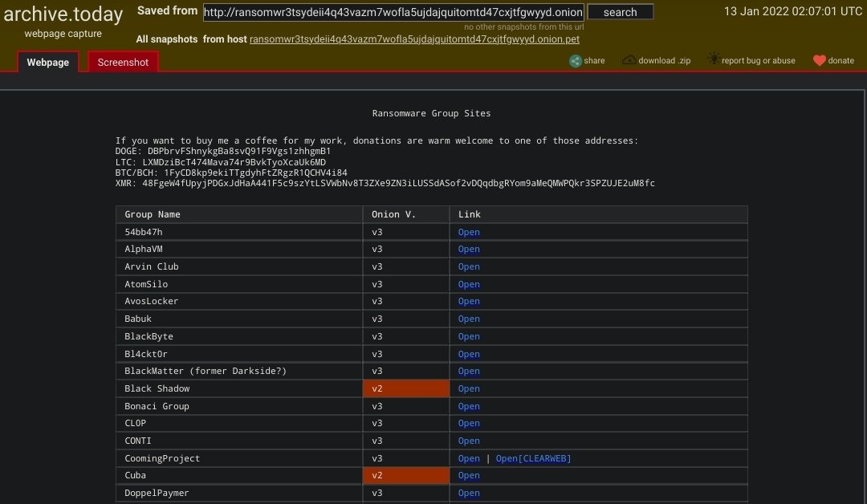Open the Bl4ckt0r link
Viewport: 867px width, 504px height.
tap(468, 354)
